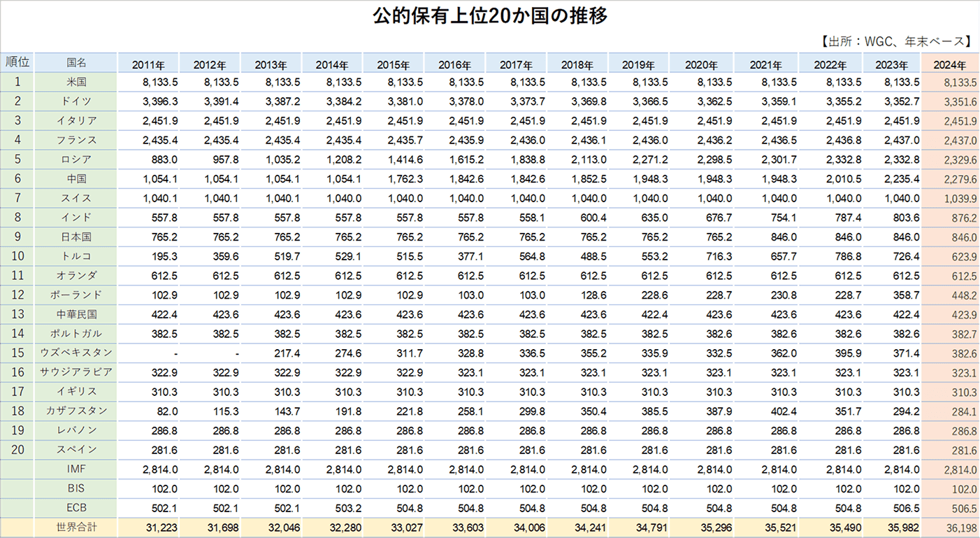The height and width of the screenshot is (538, 980).
Task: Select the スイス country cell
Action: coord(76,198)
